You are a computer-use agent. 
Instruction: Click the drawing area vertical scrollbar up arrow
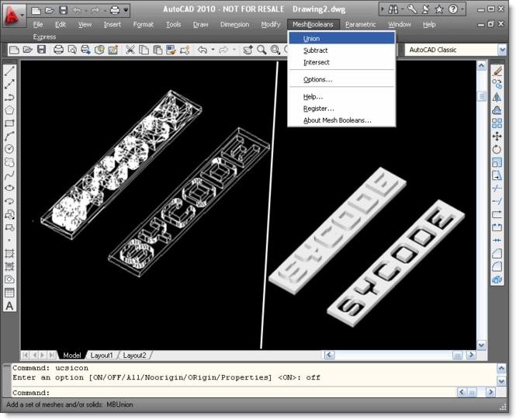tap(481, 65)
